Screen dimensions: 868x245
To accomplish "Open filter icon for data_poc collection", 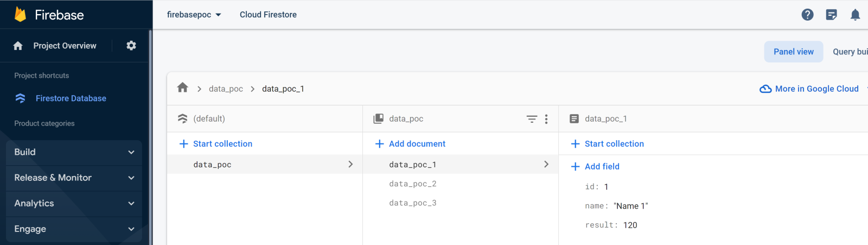I will click(532, 119).
